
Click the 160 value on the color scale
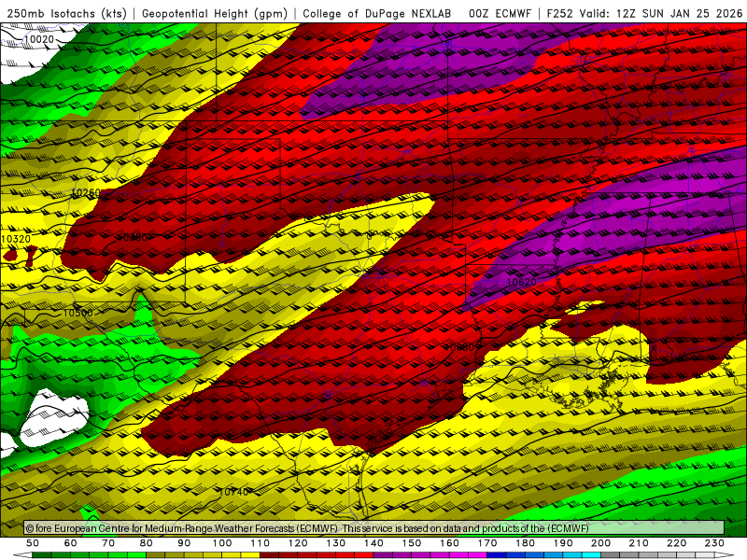[449, 543]
